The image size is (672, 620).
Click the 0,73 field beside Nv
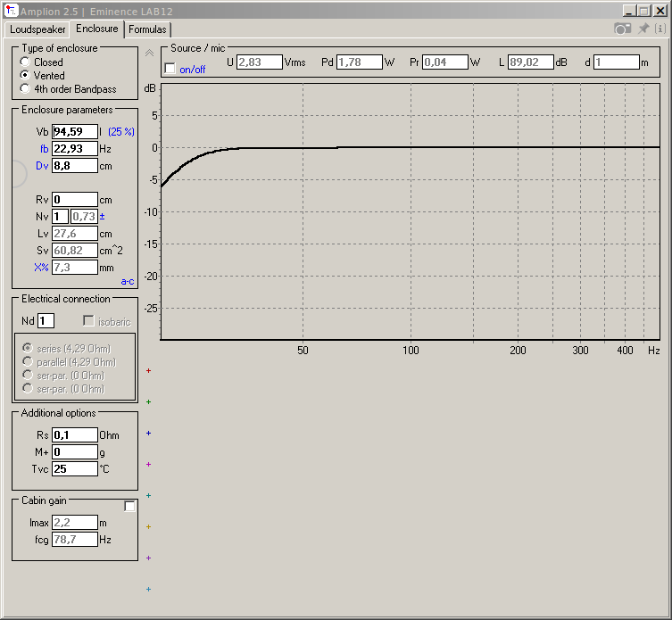click(x=84, y=217)
